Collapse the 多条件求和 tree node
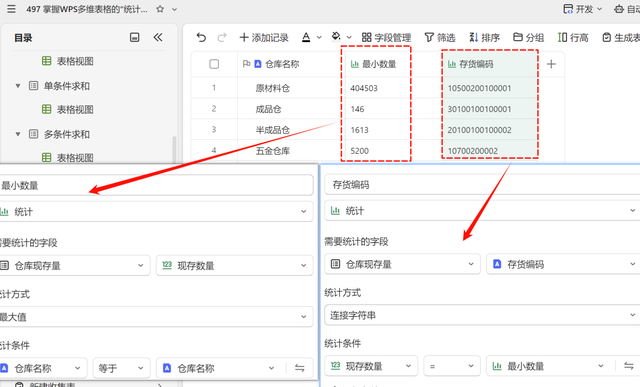This screenshot has width=640, height=387. [x=18, y=134]
